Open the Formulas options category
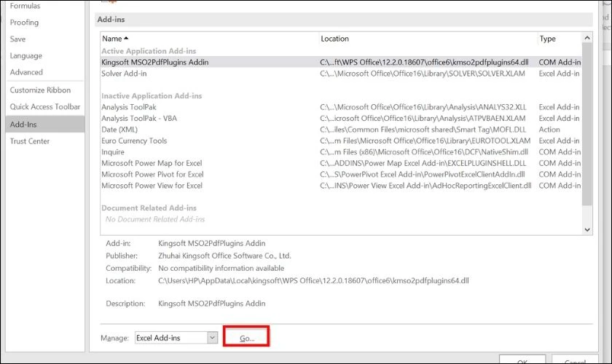This screenshot has height=364, width=612. tap(25, 6)
